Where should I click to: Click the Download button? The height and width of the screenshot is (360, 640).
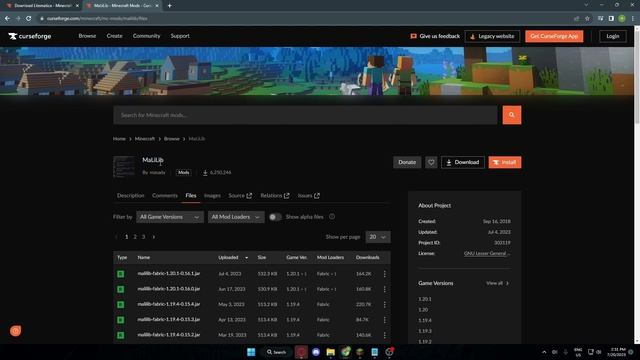coord(463,162)
